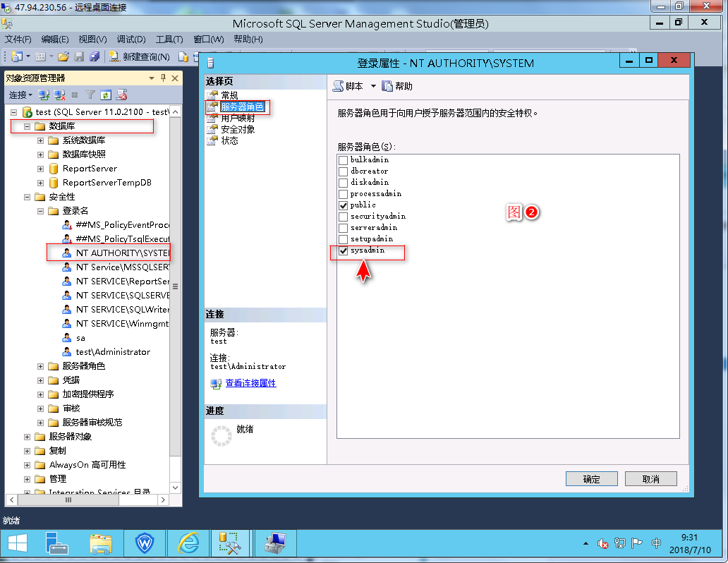Screen dimensions: 728x563
Task: Check the serveradmin role checkbox
Action: coord(343,228)
